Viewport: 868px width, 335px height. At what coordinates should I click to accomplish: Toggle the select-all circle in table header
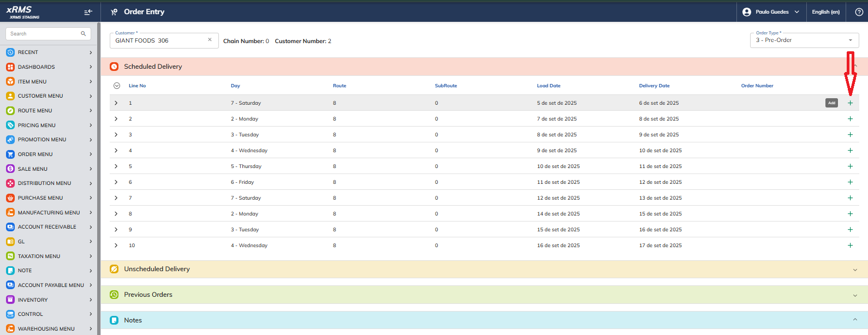(117, 86)
